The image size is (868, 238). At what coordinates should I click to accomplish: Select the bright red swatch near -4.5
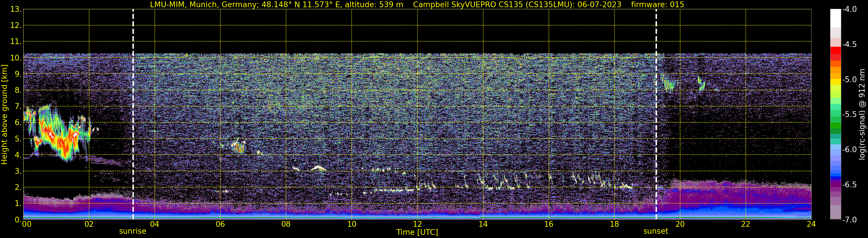[x=836, y=50]
